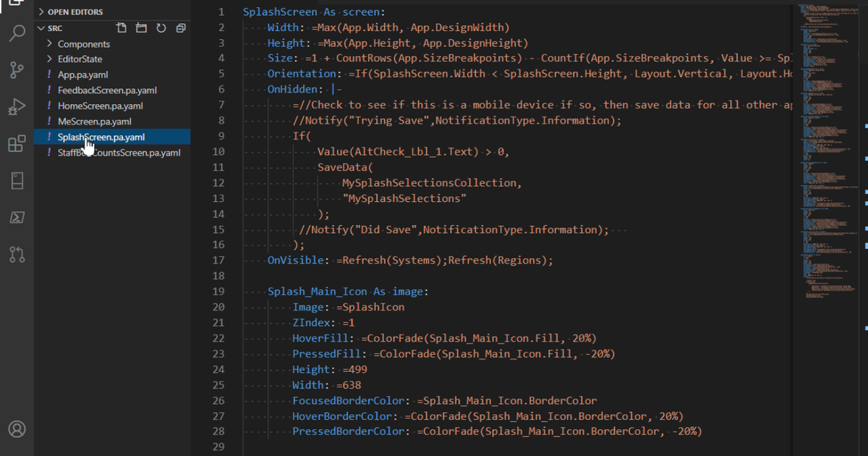Click the code minimap on the right

829,152
